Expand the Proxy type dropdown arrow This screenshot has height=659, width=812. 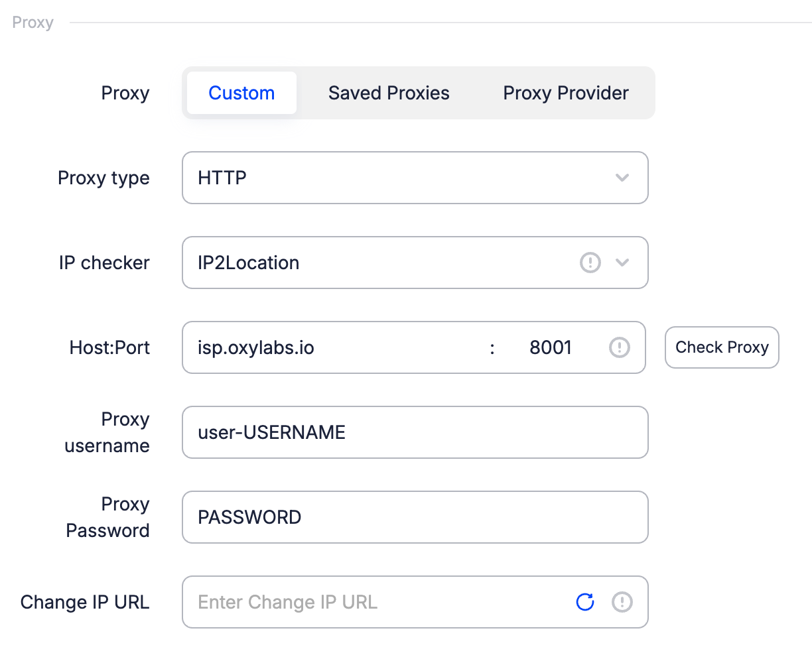[622, 178]
